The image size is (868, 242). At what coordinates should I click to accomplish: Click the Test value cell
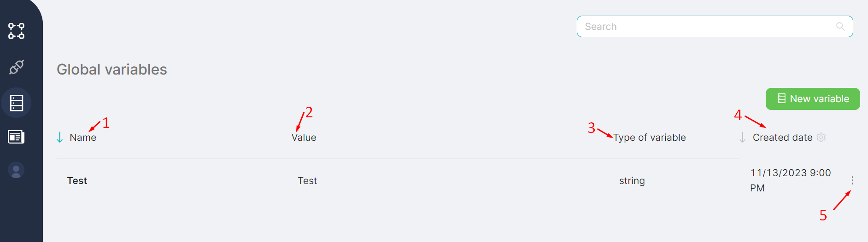[x=307, y=181]
